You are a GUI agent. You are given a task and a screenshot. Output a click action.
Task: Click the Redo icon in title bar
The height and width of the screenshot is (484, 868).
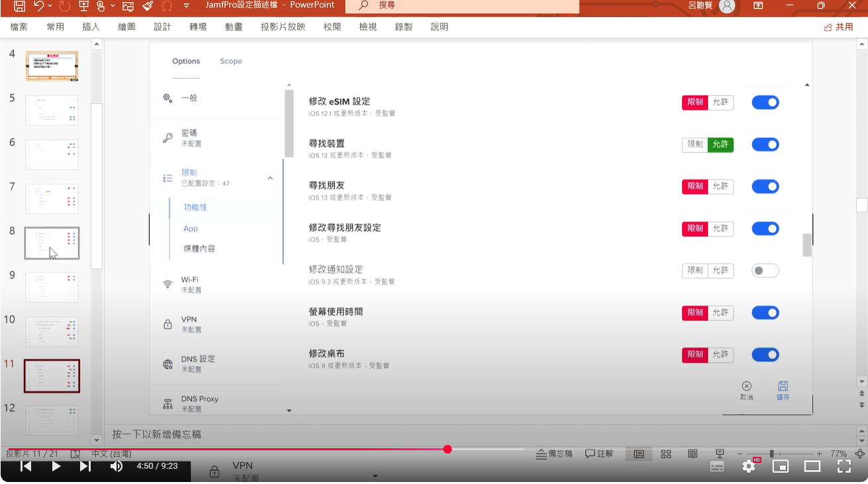tap(64, 6)
